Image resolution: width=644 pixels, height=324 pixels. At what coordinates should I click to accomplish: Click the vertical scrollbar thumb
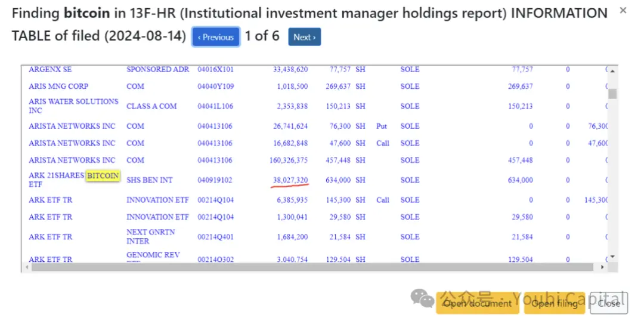[612, 94]
